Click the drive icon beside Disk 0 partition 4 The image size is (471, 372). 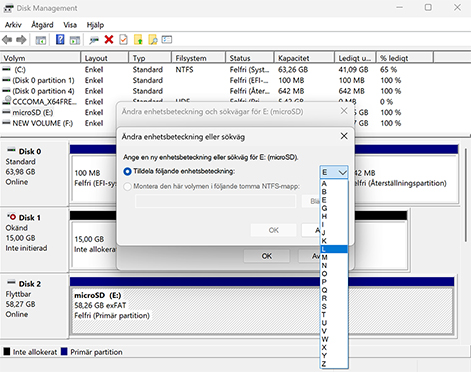tap(6, 91)
